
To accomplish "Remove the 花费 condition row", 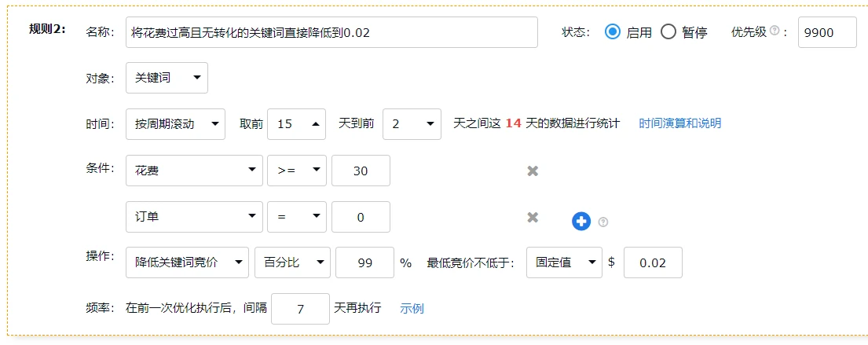I will [x=533, y=171].
